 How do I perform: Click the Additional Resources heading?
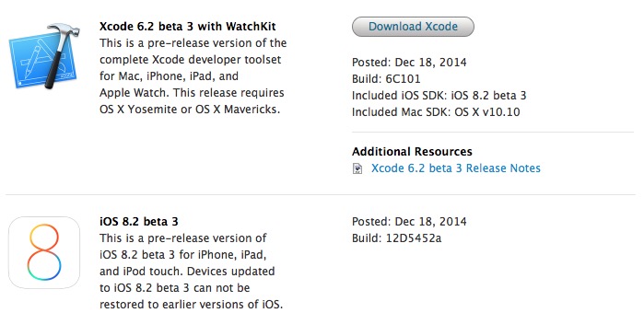[x=412, y=151]
